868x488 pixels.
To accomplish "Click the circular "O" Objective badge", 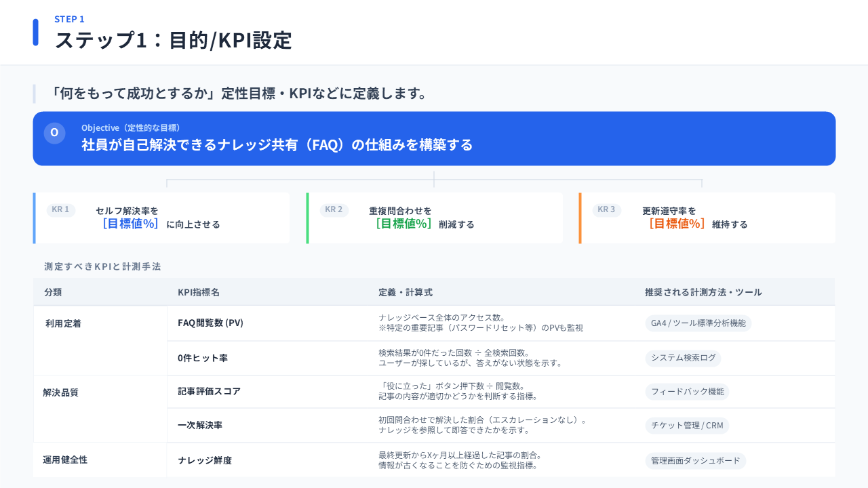I will (54, 133).
